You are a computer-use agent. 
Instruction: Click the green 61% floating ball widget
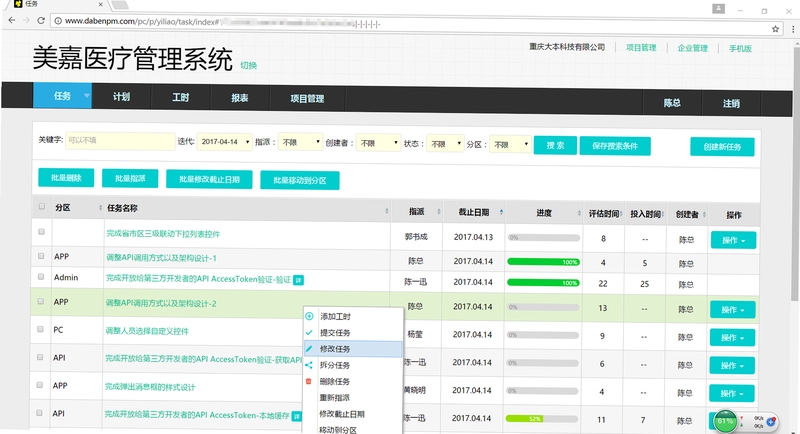point(725,421)
